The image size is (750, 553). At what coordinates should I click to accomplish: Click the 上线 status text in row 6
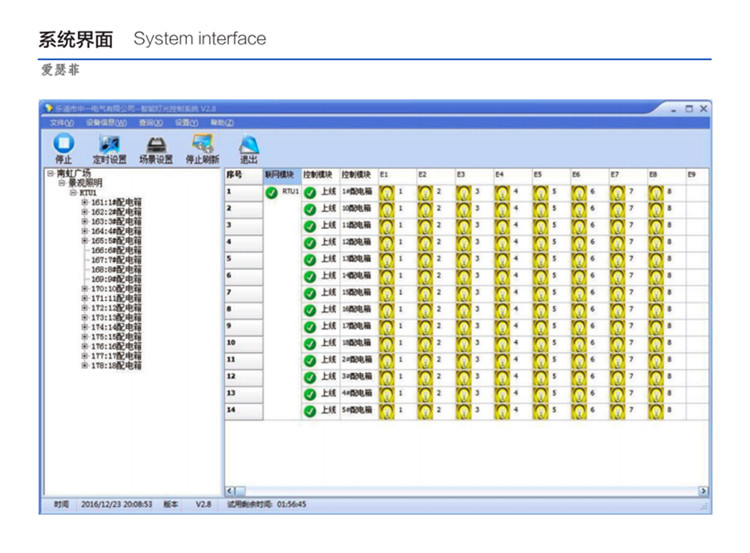[x=329, y=276]
